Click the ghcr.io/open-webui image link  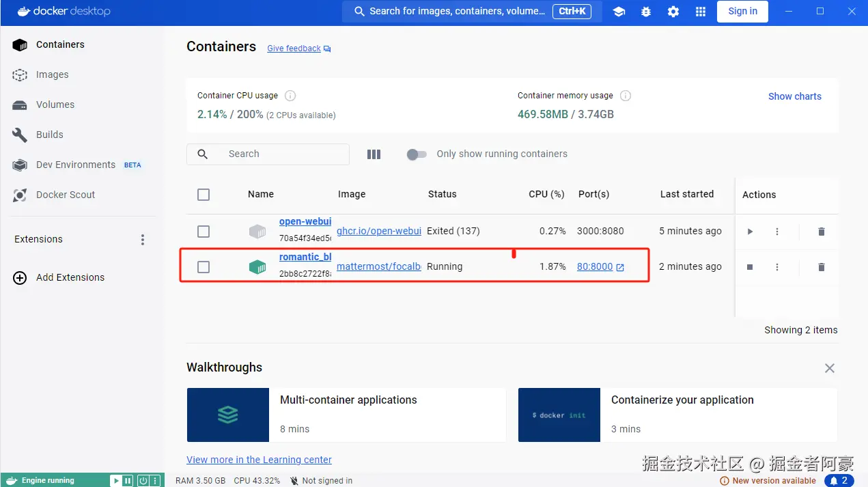(x=379, y=231)
